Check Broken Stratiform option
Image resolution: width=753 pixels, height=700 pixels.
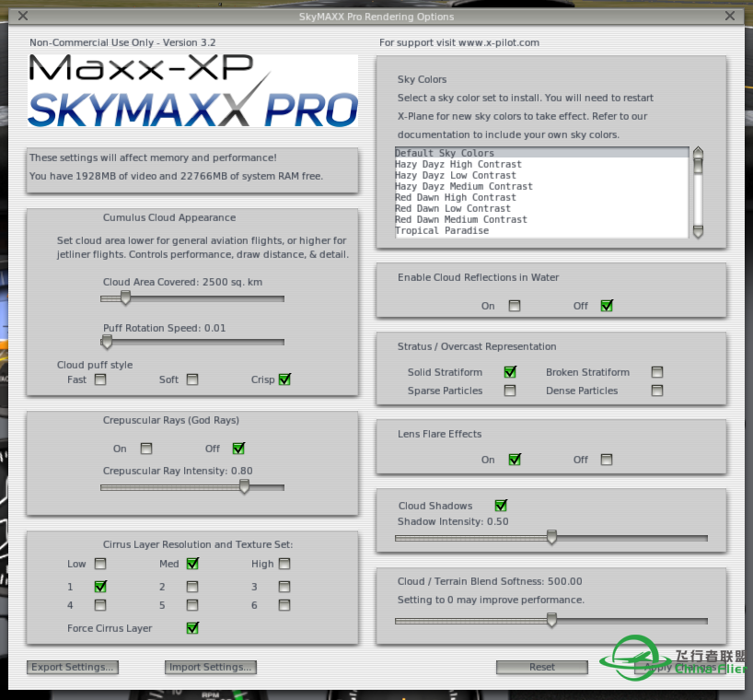[x=657, y=372]
